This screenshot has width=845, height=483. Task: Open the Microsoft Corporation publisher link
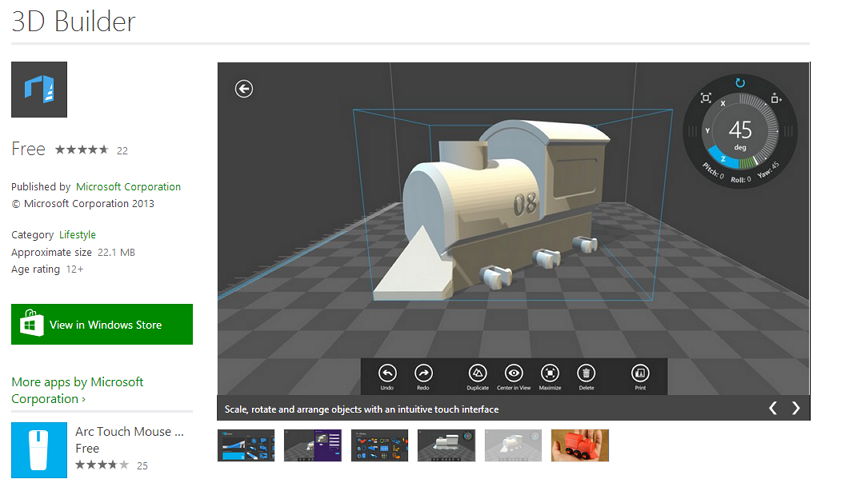pos(128,187)
